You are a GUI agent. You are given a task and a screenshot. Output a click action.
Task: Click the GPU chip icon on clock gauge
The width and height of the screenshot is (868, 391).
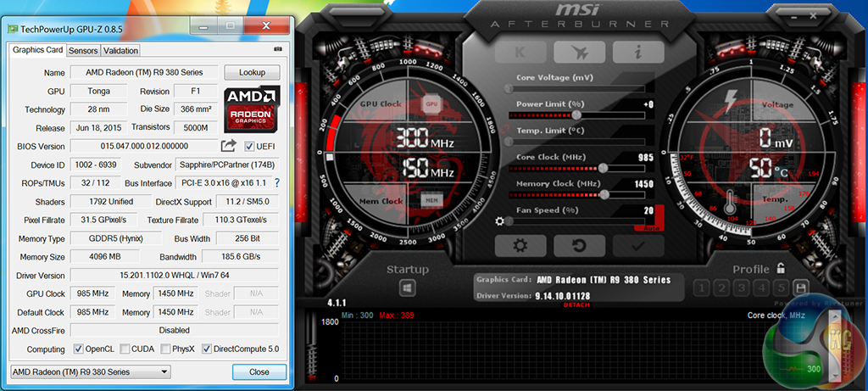[431, 103]
